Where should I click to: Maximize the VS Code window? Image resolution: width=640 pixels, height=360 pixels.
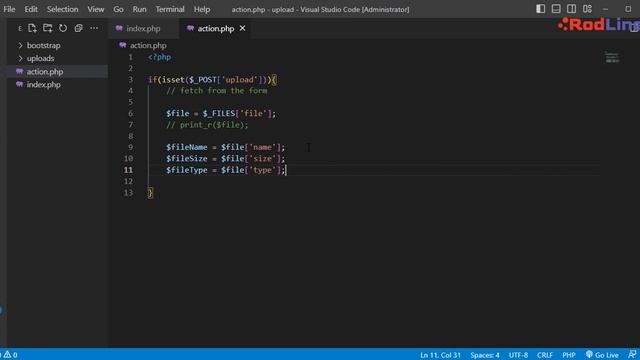click(x=628, y=9)
